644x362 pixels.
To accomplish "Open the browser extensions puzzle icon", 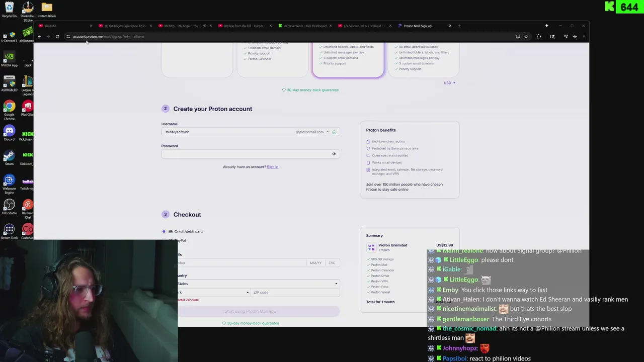I will click(x=539, y=36).
